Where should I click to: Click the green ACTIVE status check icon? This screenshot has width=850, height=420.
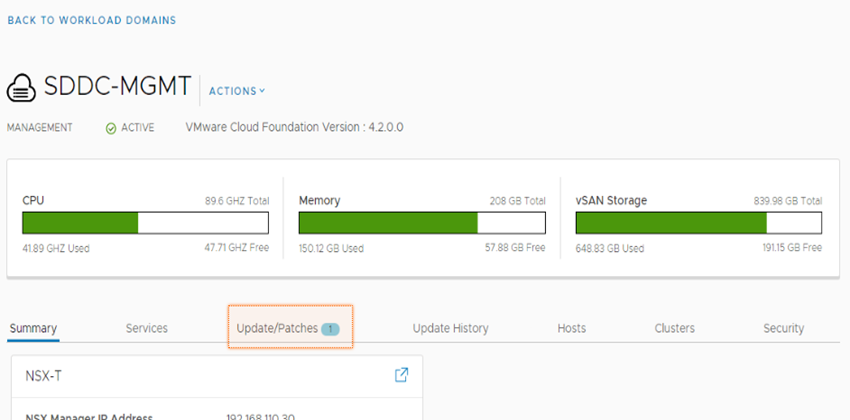pos(111,128)
